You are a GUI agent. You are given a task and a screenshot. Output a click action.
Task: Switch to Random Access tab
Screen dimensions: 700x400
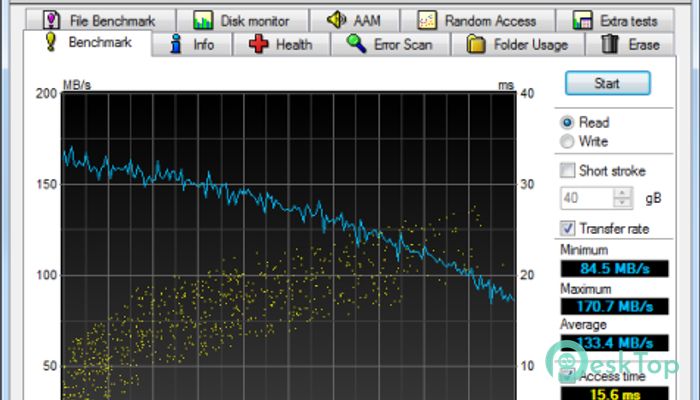click(478, 21)
